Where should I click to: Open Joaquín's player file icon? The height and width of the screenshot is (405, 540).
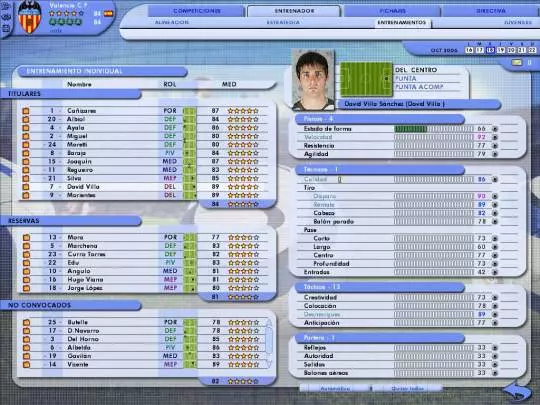pyautogui.click(x=26, y=162)
